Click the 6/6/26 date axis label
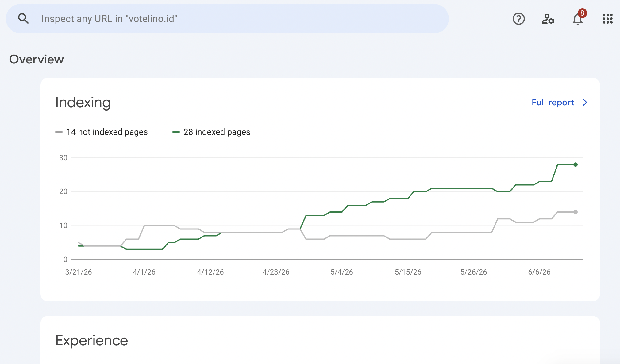The width and height of the screenshot is (620, 364). coord(539,272)
